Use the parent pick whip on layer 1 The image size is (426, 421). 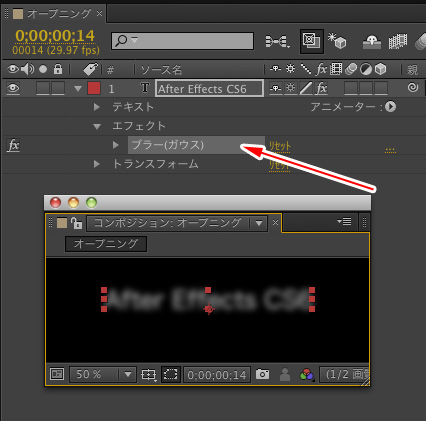(413, 88)
